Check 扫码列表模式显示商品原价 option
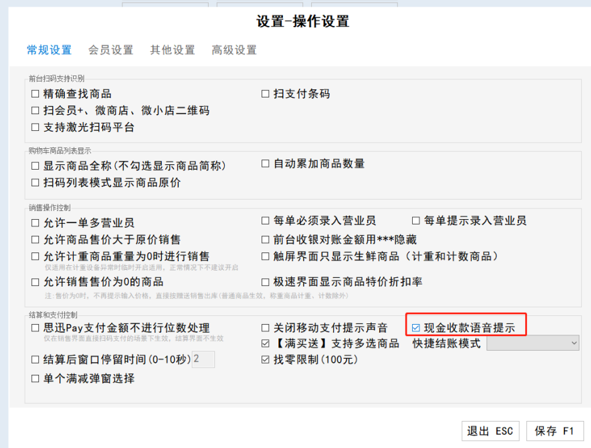 pos(35,183)
